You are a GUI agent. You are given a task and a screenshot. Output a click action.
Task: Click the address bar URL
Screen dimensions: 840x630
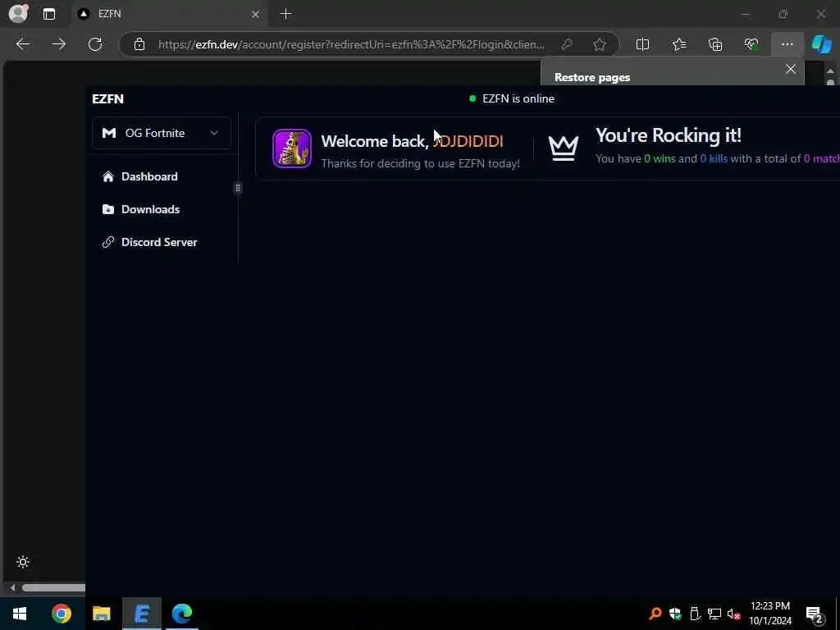[x=351, y=44]
